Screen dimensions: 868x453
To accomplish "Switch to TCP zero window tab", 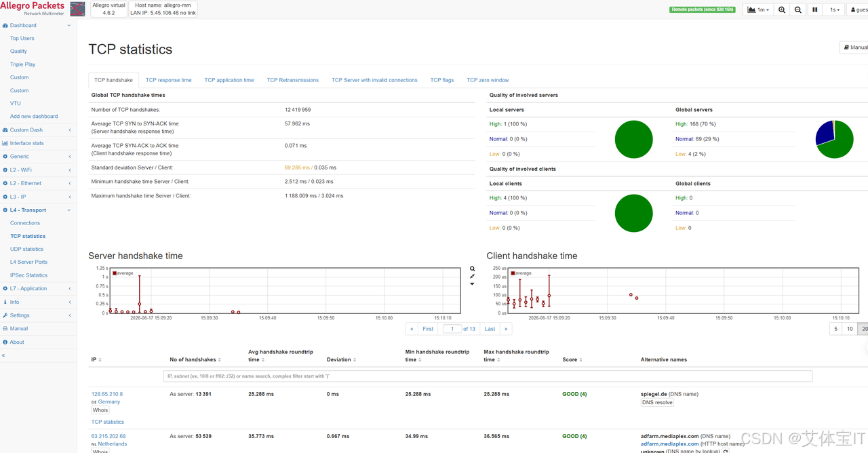I will pyautogui.click(x=488, y=80).
